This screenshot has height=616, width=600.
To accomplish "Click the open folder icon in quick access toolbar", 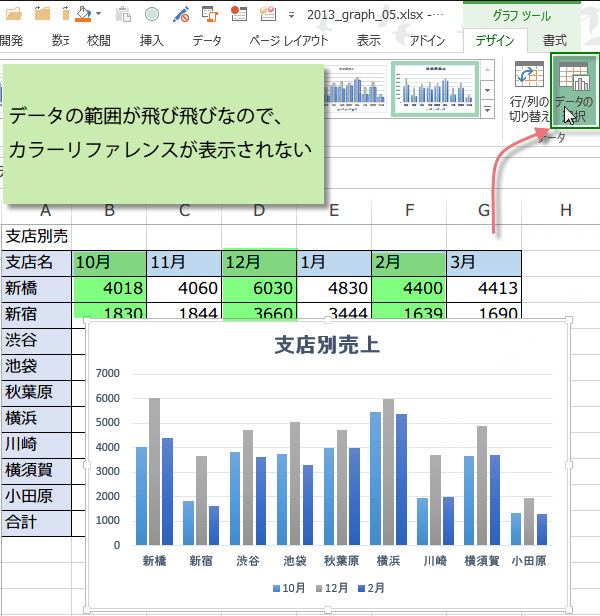I will 14,14.
